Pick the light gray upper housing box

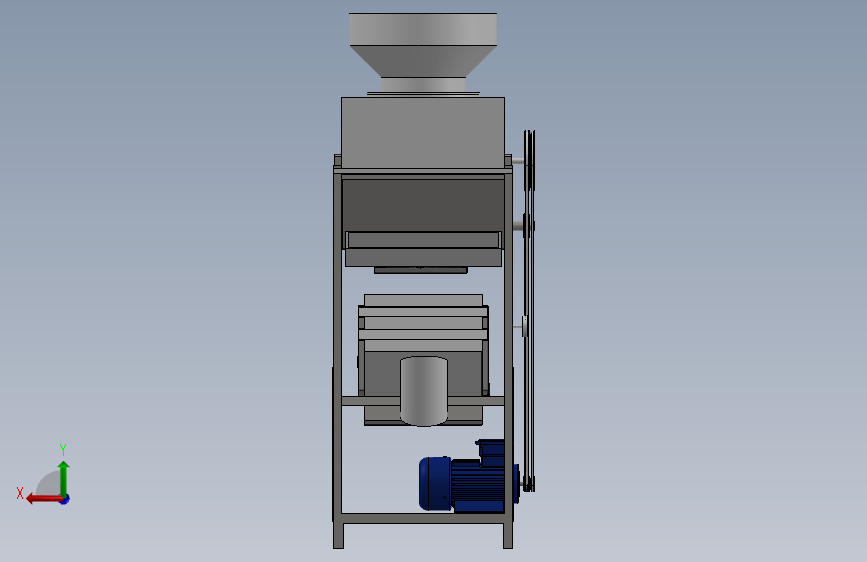423,132
